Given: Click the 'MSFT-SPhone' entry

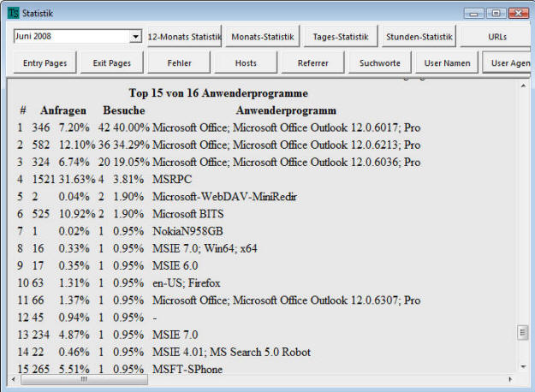Looking at the screenshot, I should click(187, 369).
